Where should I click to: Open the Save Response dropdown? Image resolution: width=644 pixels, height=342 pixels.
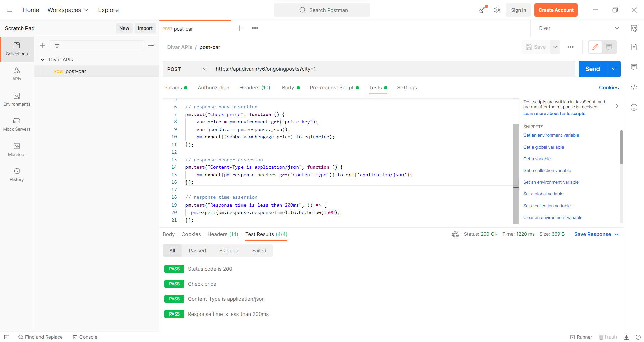pos(596,234)
